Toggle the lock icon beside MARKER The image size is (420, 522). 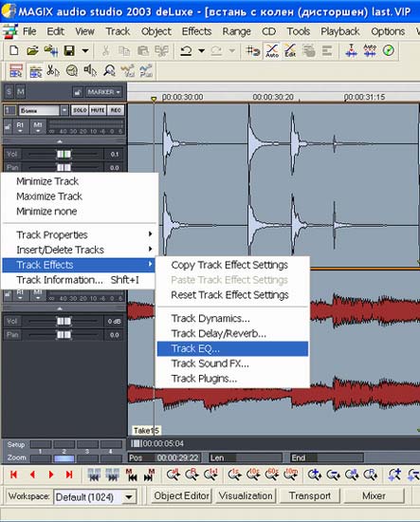[x=78, y=92]
